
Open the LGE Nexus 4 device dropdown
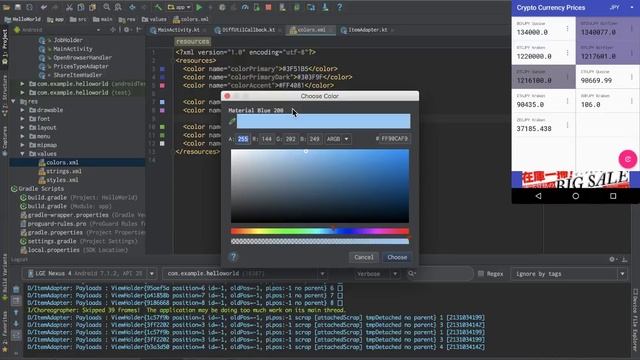click(x=89, y=273)
